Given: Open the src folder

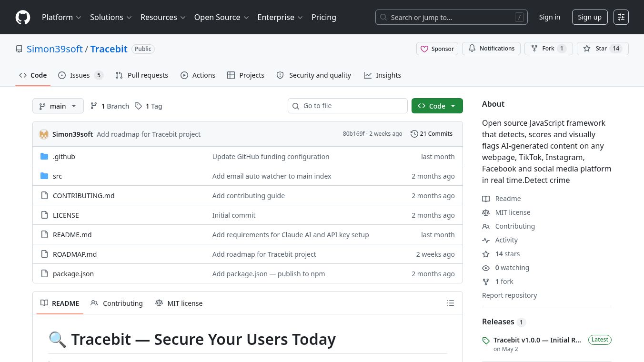Looking at the screenshot, I should (x=57, y=176).
